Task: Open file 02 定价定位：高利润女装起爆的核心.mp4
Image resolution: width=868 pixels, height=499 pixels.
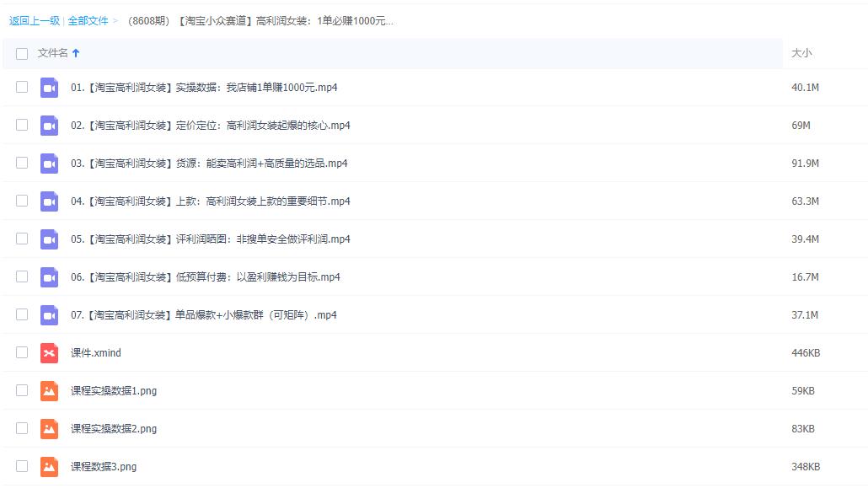Action: tap(211, 126)
